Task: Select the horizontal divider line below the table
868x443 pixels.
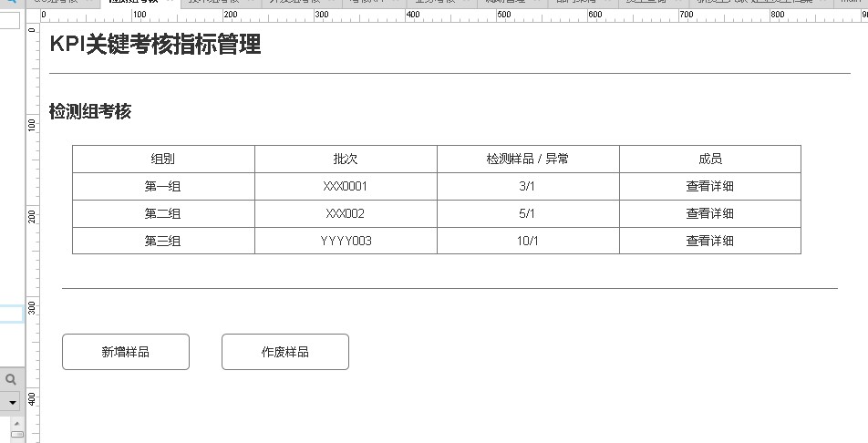Action: (x=449, y=288)
